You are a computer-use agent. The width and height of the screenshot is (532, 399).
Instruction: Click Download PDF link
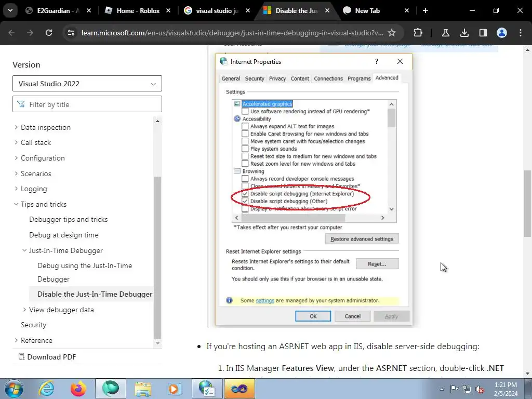pyautogui.click(x=47, y=356)
